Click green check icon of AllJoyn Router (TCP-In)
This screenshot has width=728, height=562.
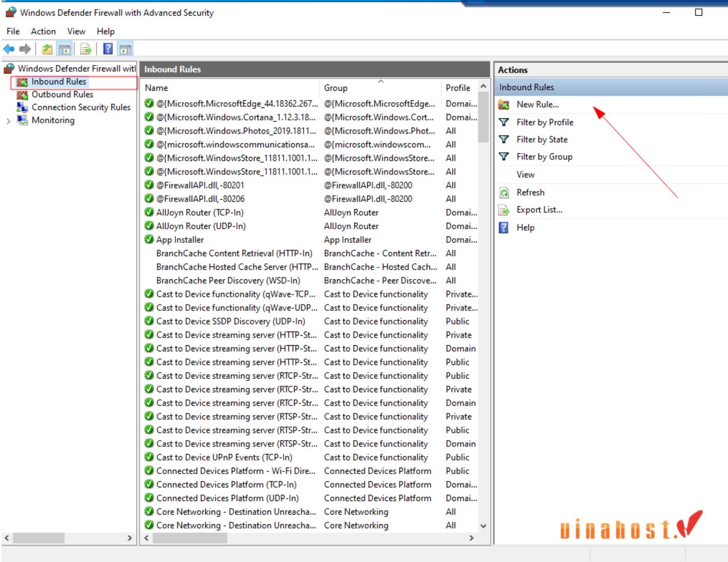(149, 212)
